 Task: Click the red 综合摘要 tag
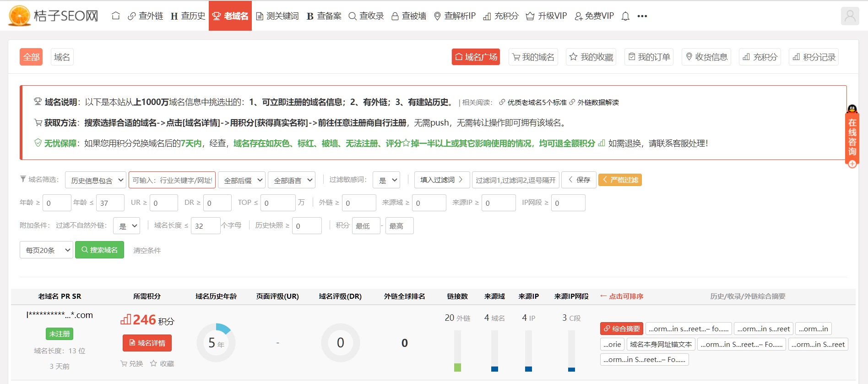(622, 329)
